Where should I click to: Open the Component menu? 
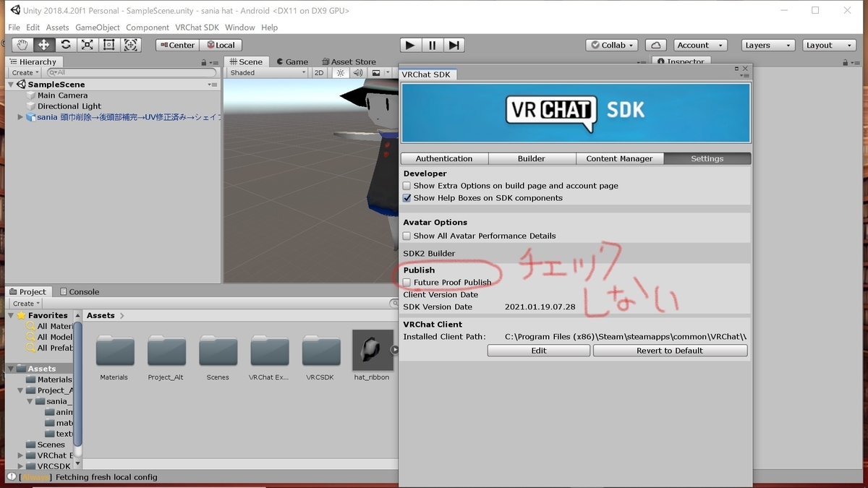(148, 27)
